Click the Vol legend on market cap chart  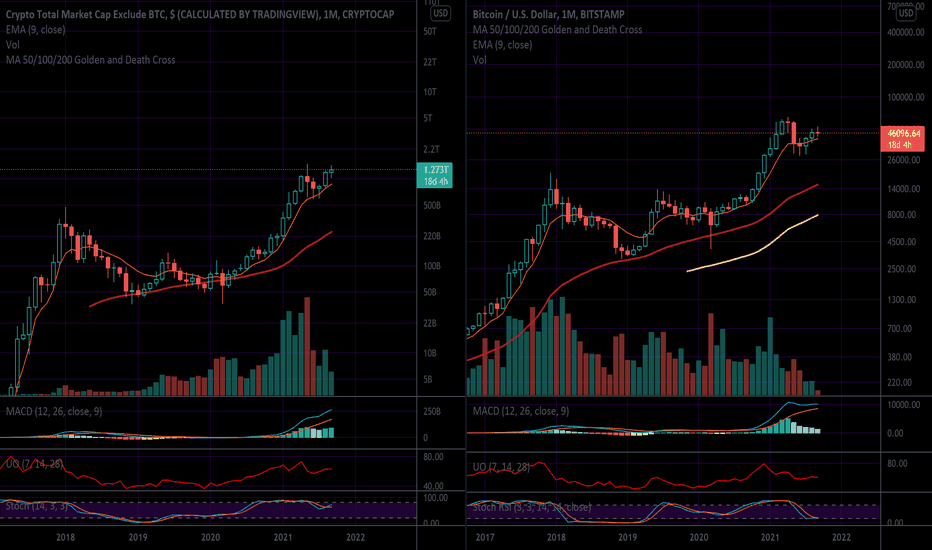pos(12,45)
